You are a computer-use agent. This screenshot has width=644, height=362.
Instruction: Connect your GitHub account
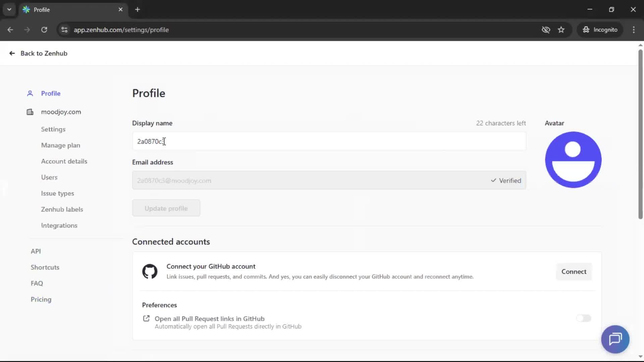(574, 271)
